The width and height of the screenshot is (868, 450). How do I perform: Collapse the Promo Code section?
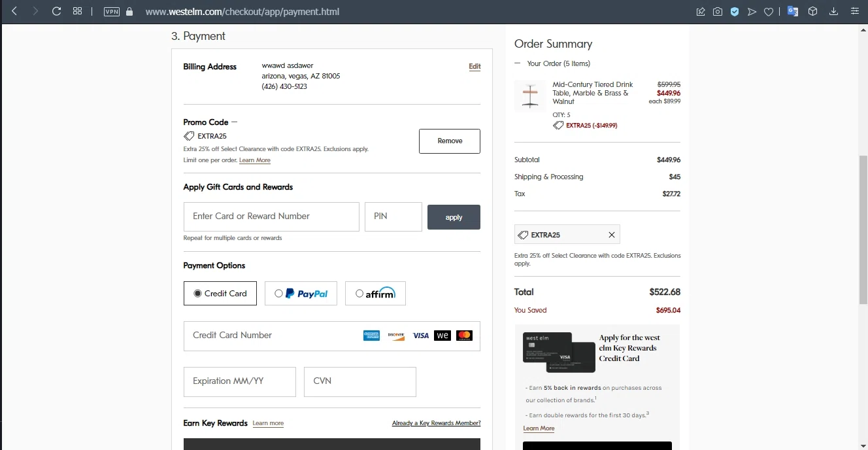(235, 122)
